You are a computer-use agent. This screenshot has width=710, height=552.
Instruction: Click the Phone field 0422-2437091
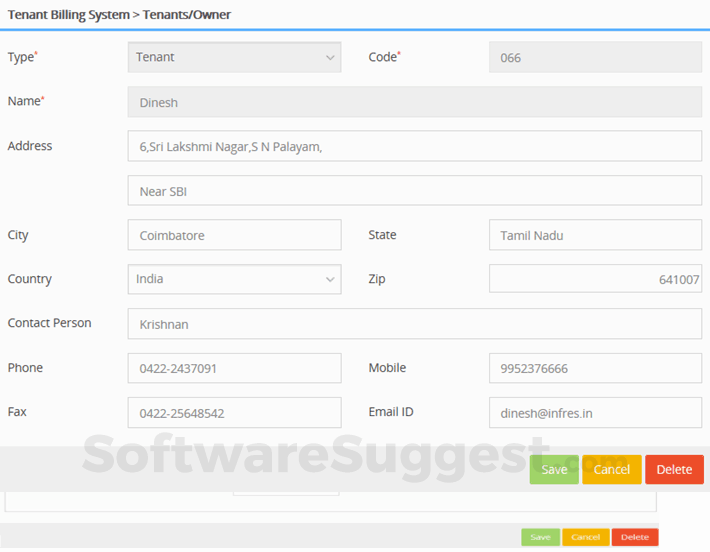235,368
